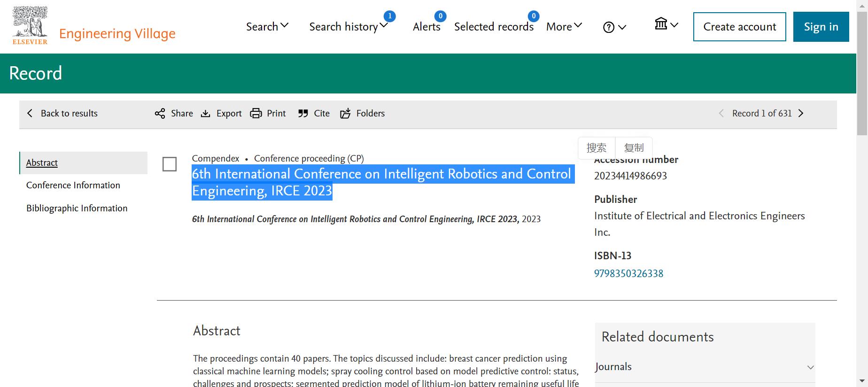Go Back to results
This screenshot has width=868, height=387.
[69, 113]
